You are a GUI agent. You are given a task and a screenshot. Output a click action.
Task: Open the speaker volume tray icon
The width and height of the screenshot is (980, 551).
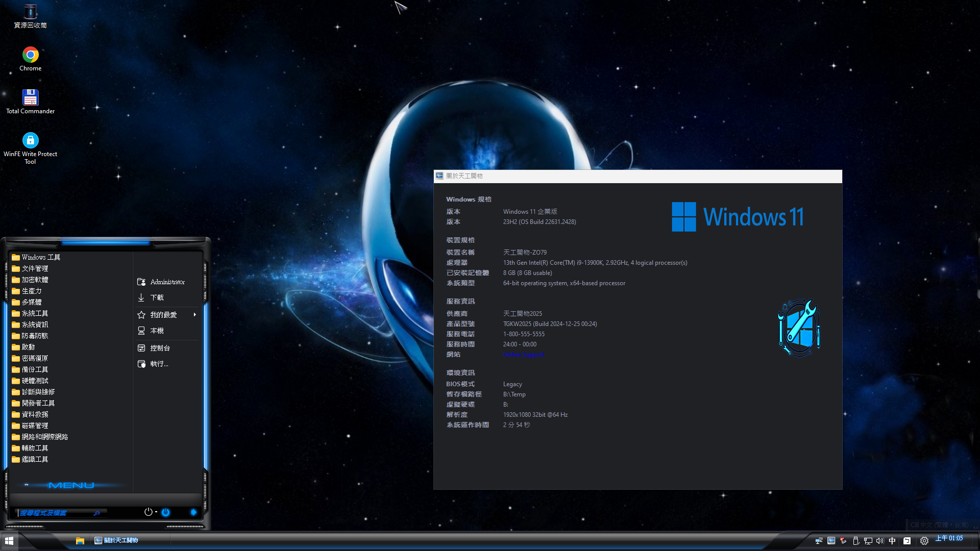879,541
